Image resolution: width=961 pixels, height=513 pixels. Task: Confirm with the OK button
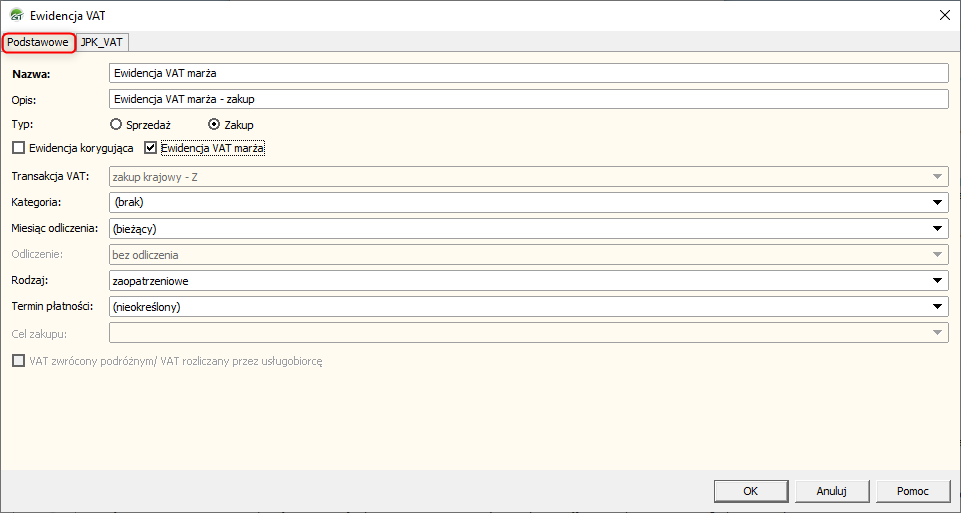coord(750,491)
